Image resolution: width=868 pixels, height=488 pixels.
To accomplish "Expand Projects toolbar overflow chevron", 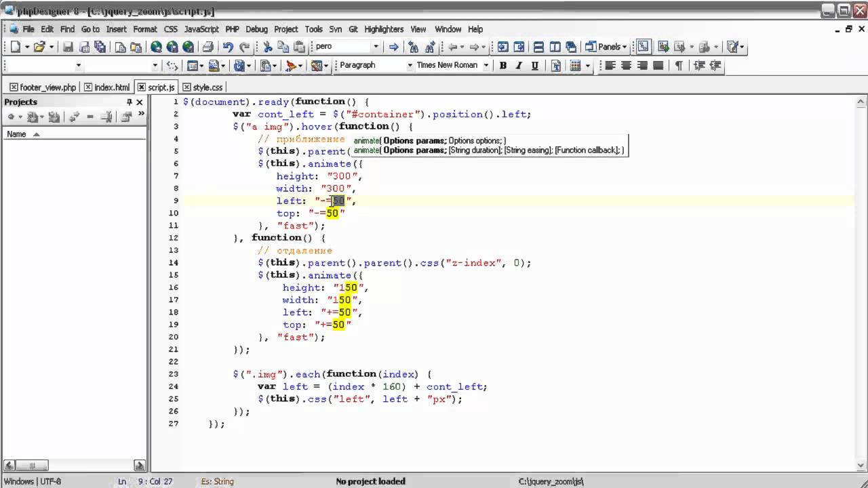I will pyautogui.click(x=141, y=115).
